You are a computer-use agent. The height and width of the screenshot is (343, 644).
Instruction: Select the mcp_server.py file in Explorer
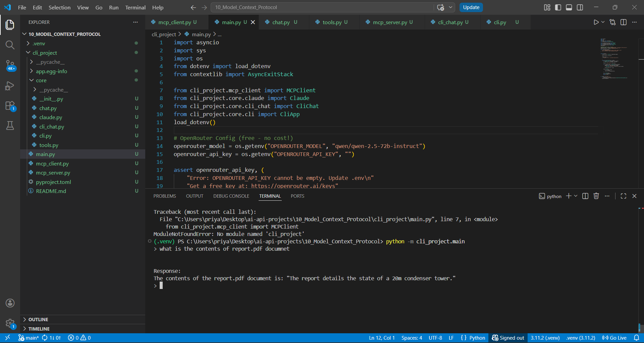coord(53,173)
